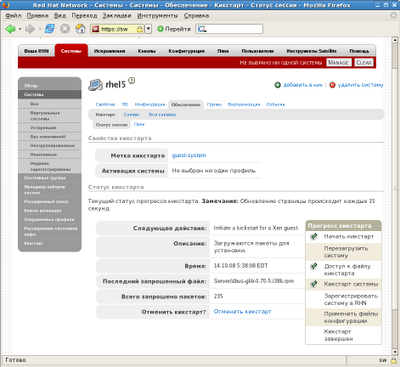Select the red Системы top tab
Image resolution: width=400 pixels, height=367 pixels.
[71, 51]
